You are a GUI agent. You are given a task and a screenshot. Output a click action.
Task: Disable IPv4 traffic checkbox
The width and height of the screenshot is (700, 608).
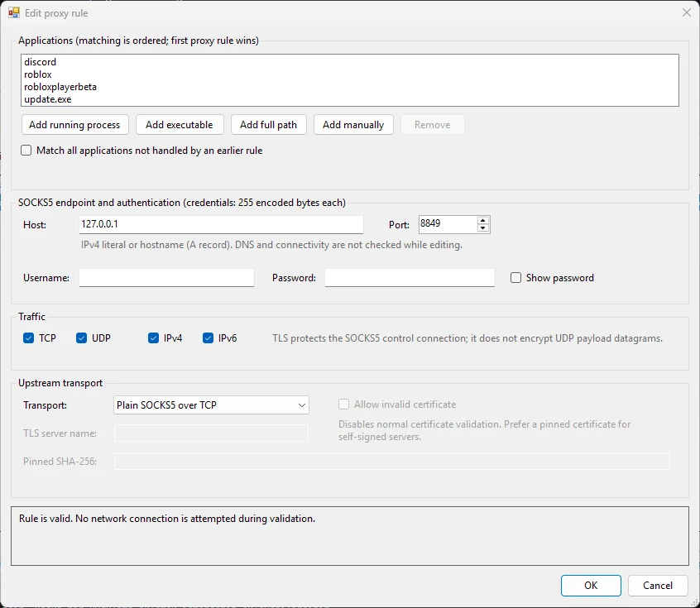(x=153, y=338)
